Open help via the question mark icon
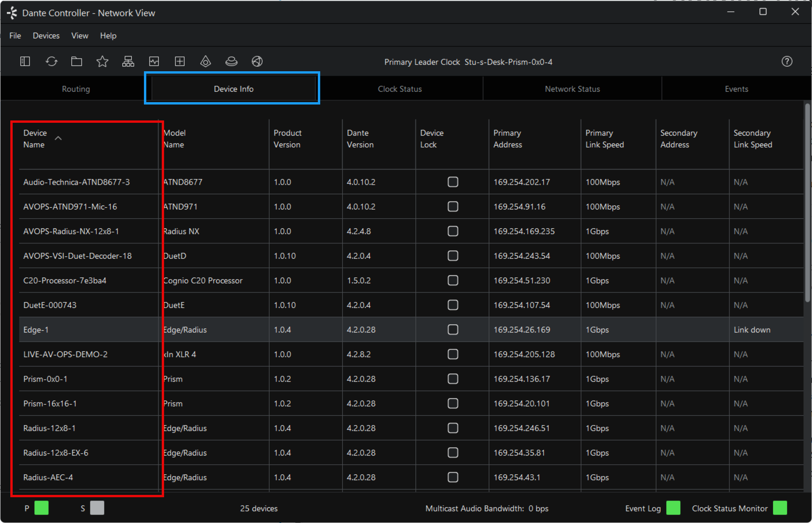This screenshot has width=812, height=523. [x=787, y=61]
